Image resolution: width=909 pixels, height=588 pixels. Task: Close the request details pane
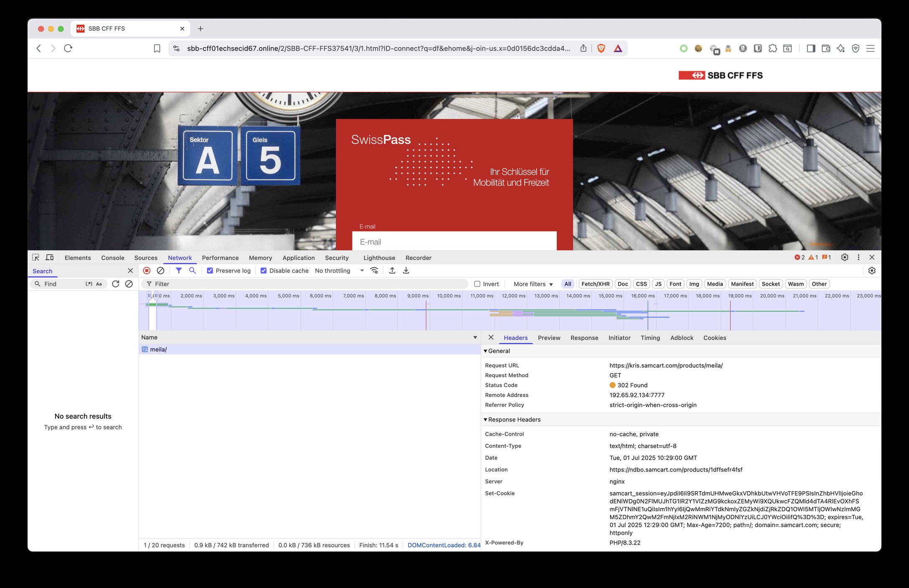[491, 337]
